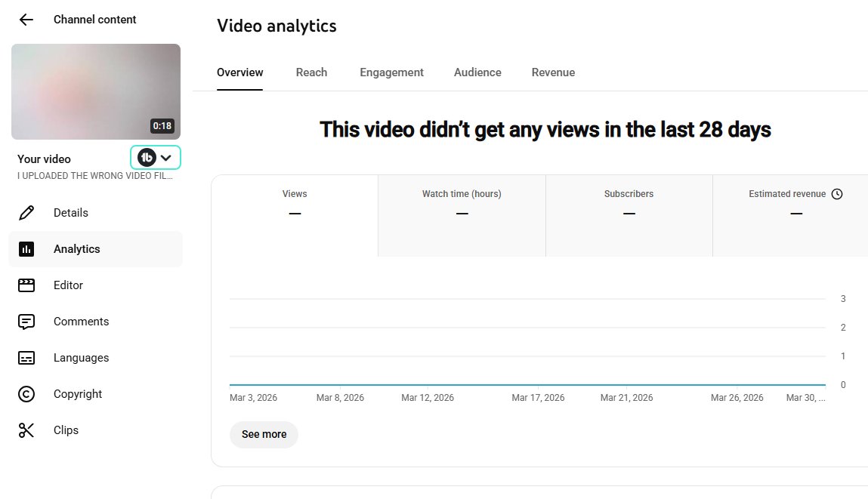Viewport: 868px width, 499px height.
Task: Click the See more button
Action: [x=264, y=434]
